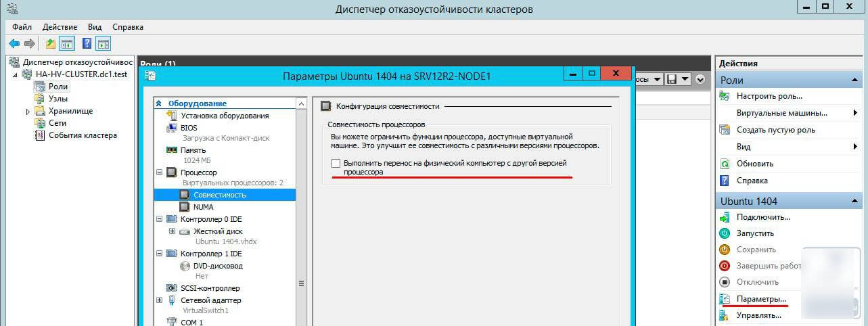Click the Подключить connect icon
This screenshot has height=326, width=868.
[725, 217]
